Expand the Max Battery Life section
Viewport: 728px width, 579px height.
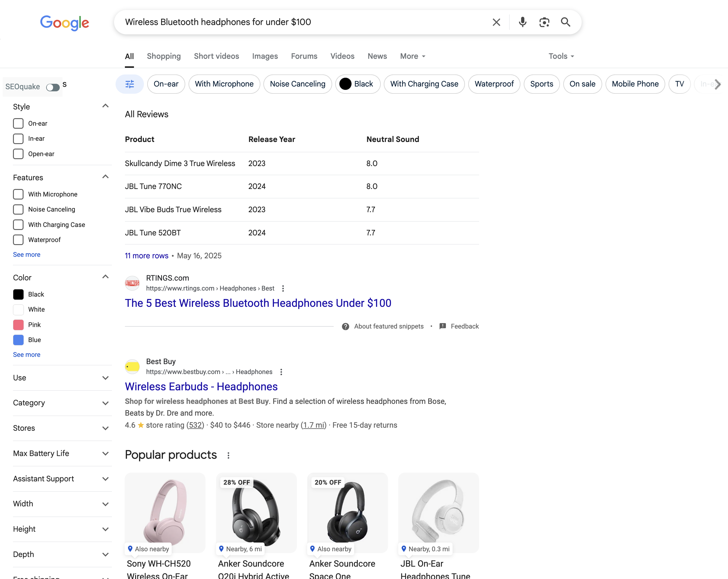pos(106,454)
